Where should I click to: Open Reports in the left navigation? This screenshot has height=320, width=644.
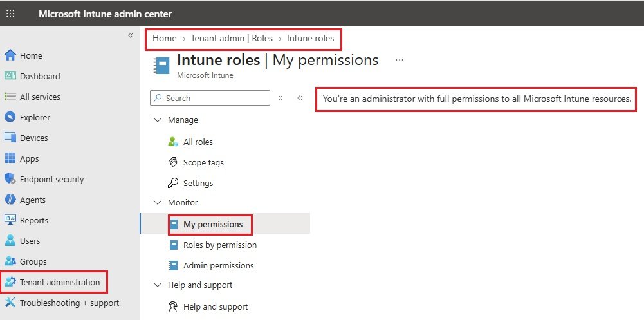click(x=33, y=221)
